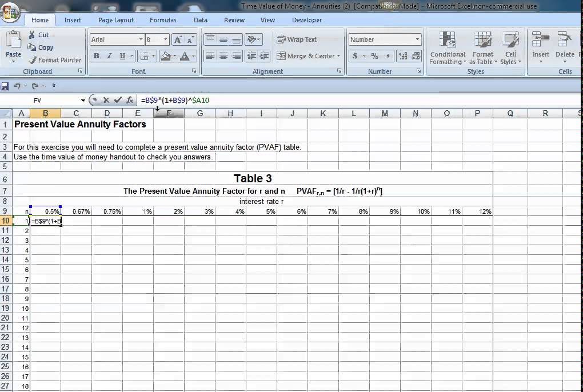This screenshot has height=392, width=583.
Task: Open the Font group dialog launcher
Action: click(x=194, y=71)
